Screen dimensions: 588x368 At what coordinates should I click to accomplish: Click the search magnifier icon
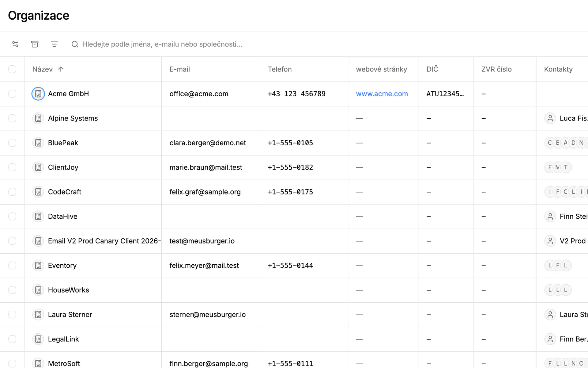click(x=75, y=44)
